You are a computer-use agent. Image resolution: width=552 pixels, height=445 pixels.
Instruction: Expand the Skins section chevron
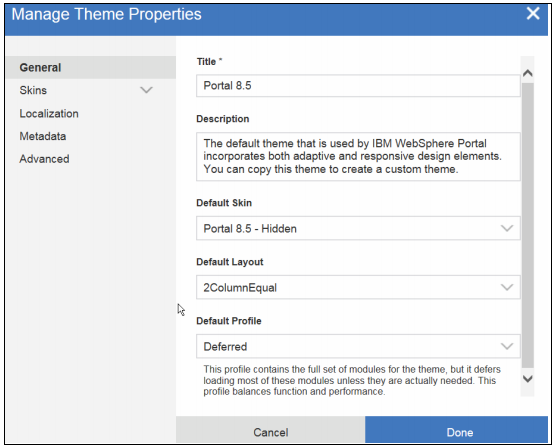(146, 90)
